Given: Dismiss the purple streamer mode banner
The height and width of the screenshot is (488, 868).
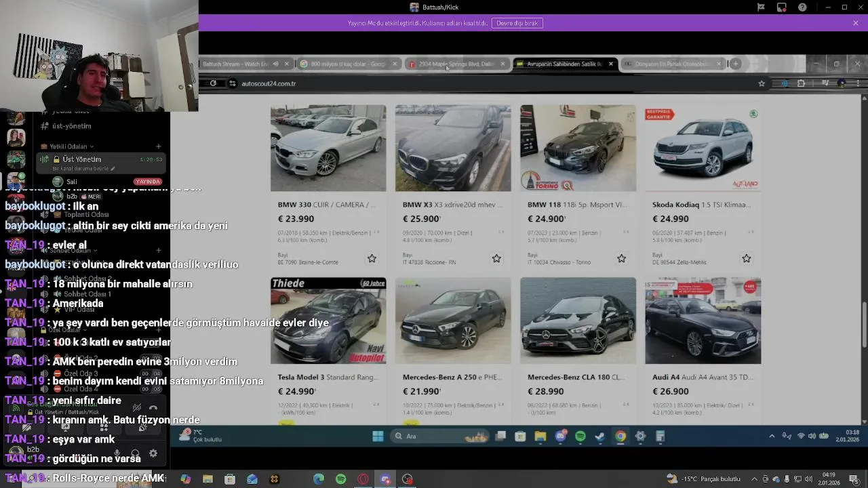Looking at the screenshot, I should 856,23.
